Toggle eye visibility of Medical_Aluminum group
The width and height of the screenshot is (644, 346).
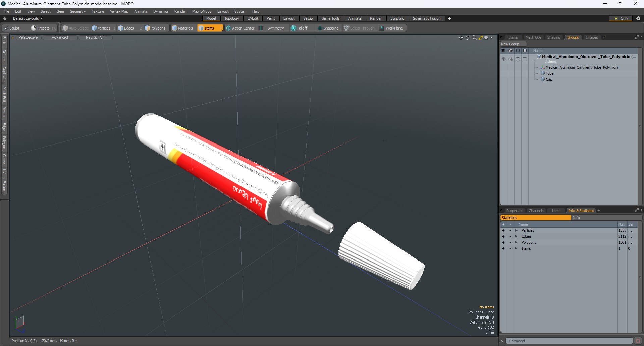[x=503, y=59]
